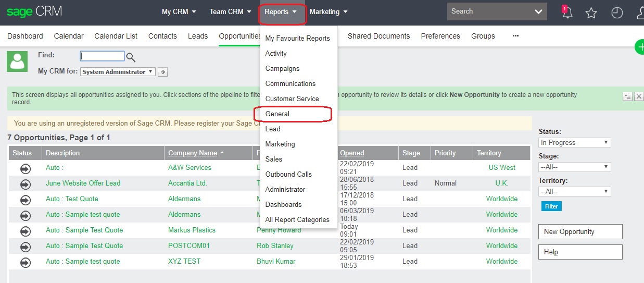This screenshot has width=644, height=283.
Task: Open My CRM for user dropdown
Action: pos(118,72)
